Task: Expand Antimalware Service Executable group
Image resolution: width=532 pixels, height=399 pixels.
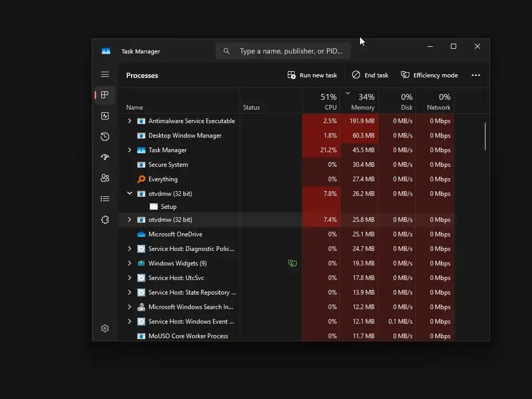Action: [129, 121]
